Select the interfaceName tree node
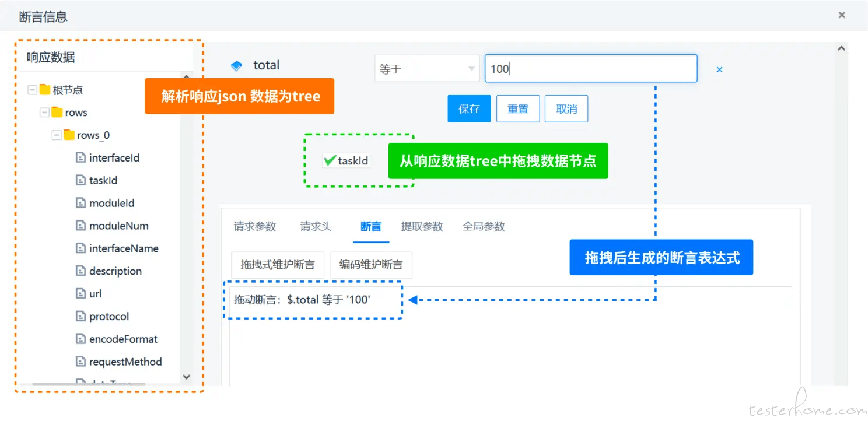The height and width of the screenshot is (428, 868). click(x=124, y=248)
